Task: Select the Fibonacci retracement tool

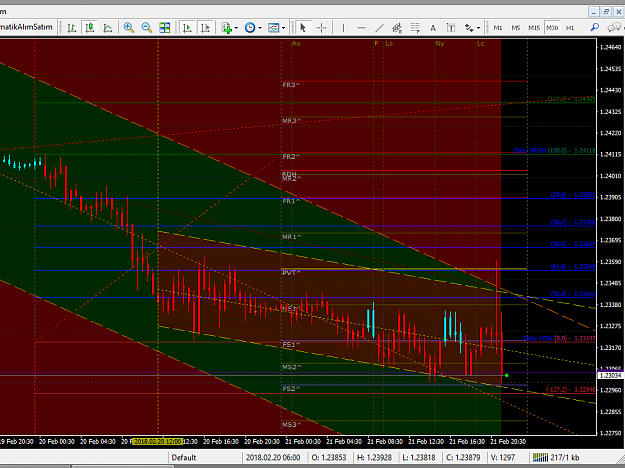Action: tap(415, 28)
